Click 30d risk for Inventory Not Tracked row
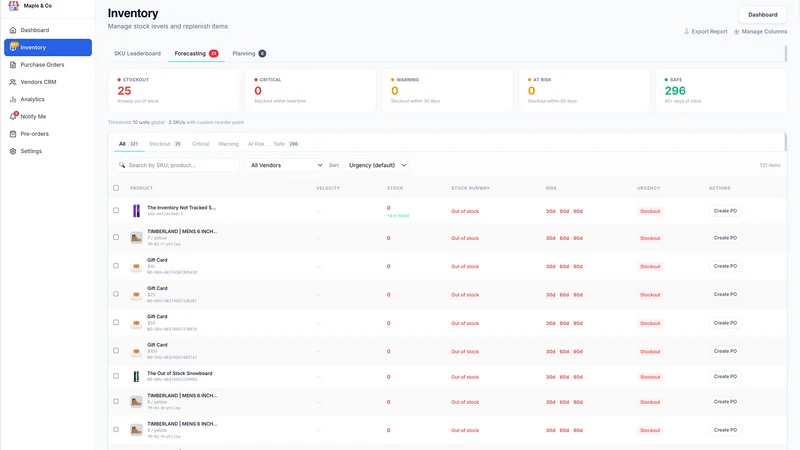The image size is (800, 450). click(x=551, y=211)
